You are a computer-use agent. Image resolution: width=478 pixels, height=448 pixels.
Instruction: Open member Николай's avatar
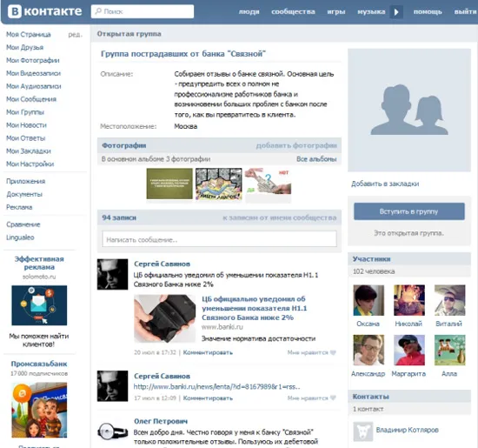(x=409, y=300)
